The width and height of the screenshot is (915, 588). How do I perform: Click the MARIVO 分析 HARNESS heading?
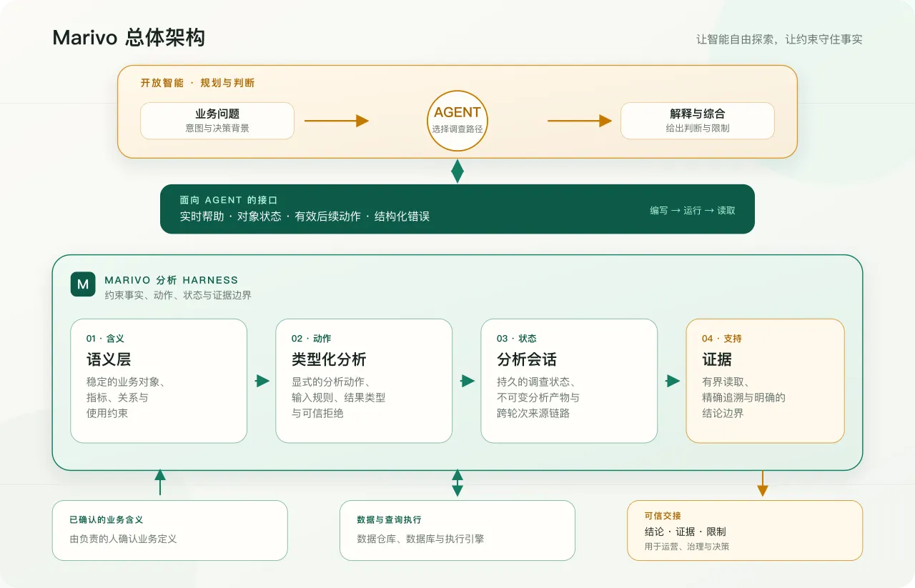coord(172,280)
